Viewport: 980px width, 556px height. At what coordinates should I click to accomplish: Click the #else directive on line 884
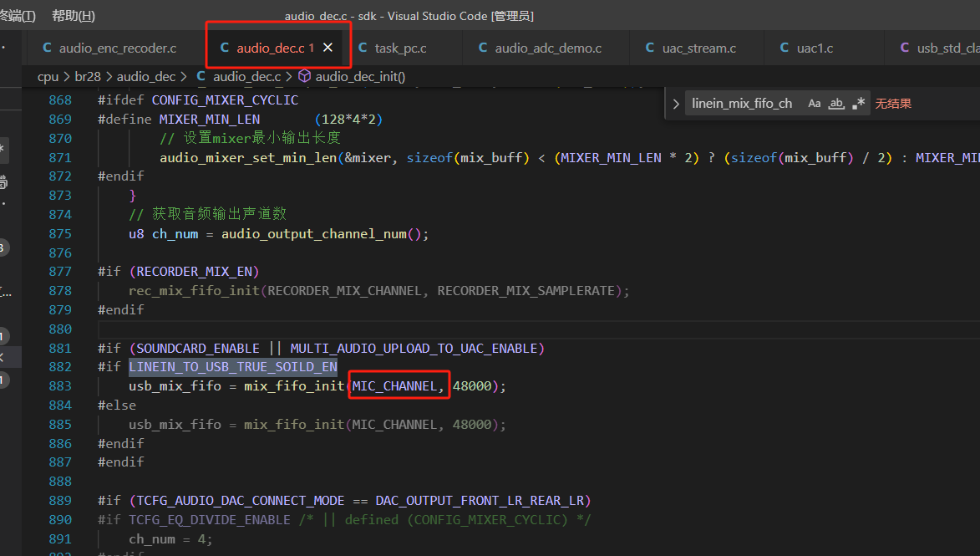pos(117,406)
